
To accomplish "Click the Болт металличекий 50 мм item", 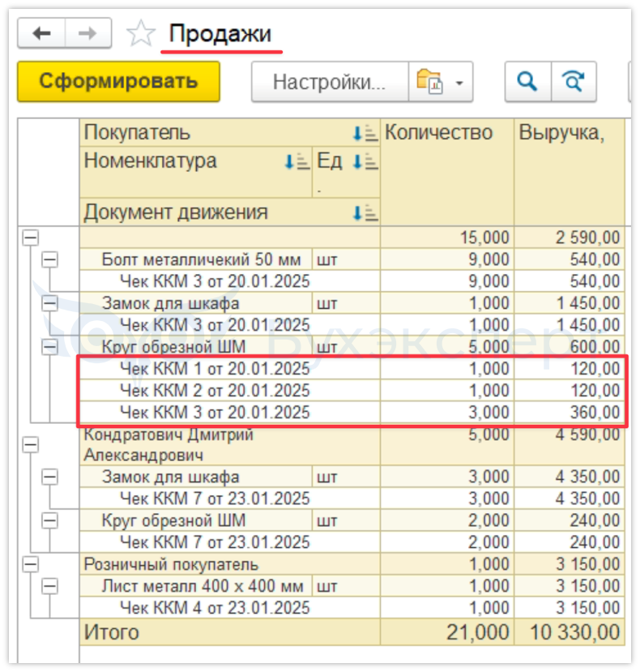I will click(201, 259).
